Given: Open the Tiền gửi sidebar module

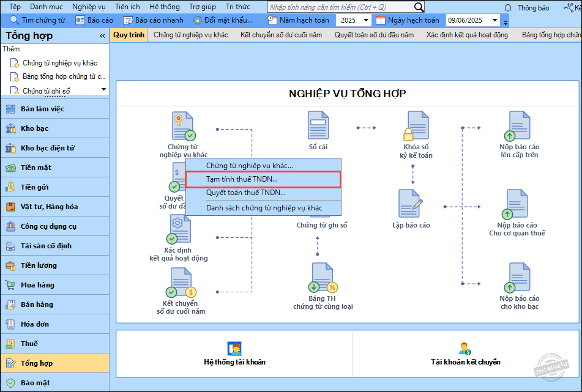Looking at the screenshot, I should coord(55,187).
